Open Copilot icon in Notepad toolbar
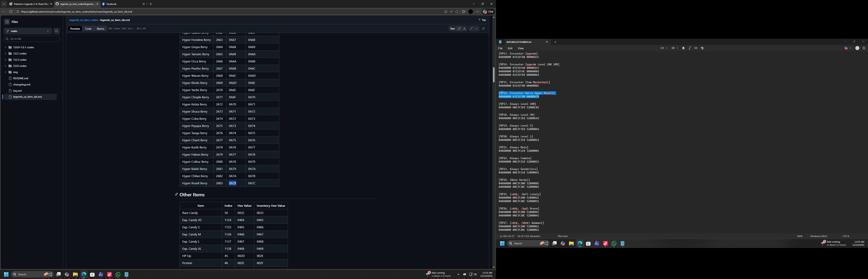The height and width of the screenshot is (279, 868). [846, 48]
